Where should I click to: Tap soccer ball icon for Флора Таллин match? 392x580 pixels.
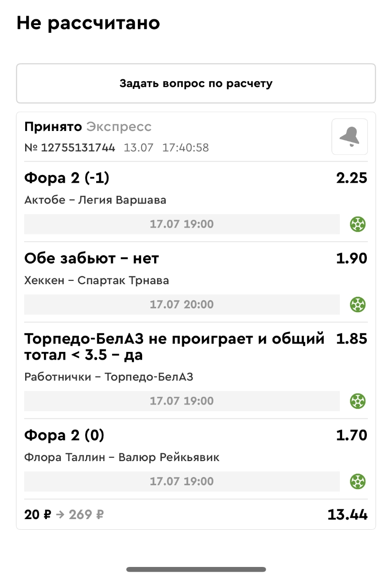(x=358, y=481)
